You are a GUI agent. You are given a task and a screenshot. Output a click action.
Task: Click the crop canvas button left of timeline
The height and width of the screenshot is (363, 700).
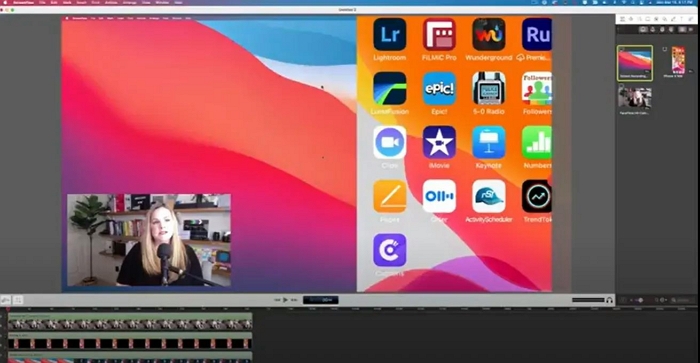point(18,300)
